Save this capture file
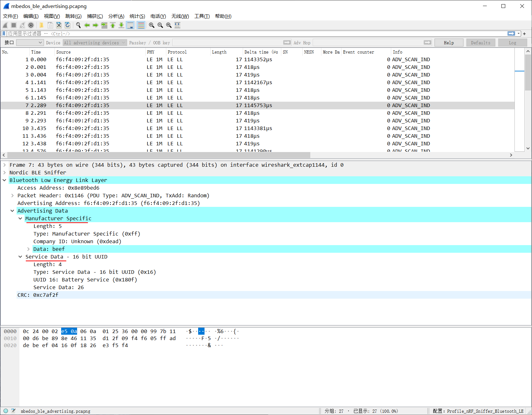532x415 pixels. point(50,25)
